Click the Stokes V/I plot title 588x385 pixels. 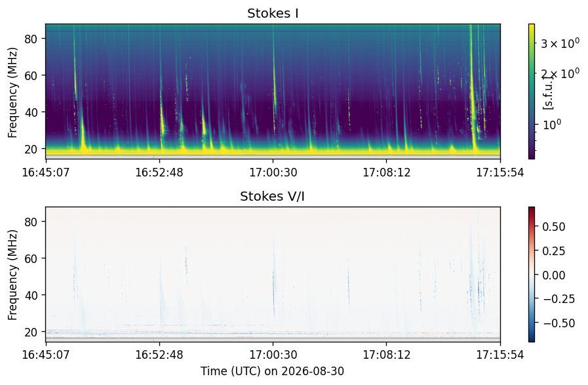(272, 196)
